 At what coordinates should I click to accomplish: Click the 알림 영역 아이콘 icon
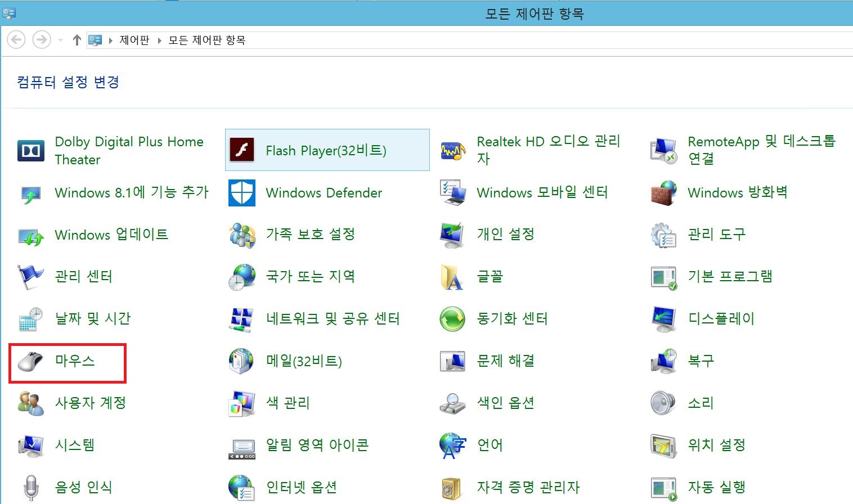tap(242, 448)
